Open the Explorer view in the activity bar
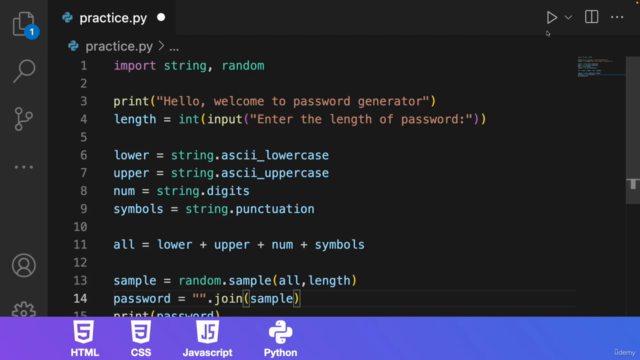 coord(24,24)
